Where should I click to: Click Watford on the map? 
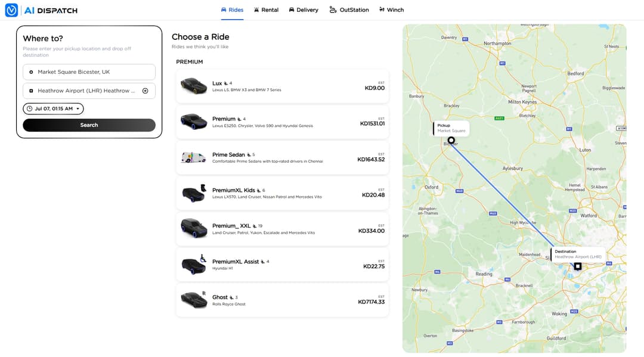click(x=589, y=215)
